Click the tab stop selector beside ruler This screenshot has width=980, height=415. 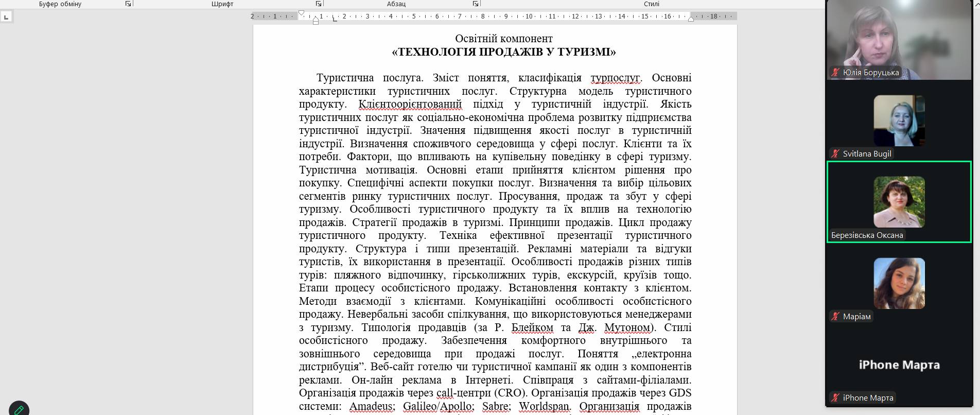[x=6, y=17]
